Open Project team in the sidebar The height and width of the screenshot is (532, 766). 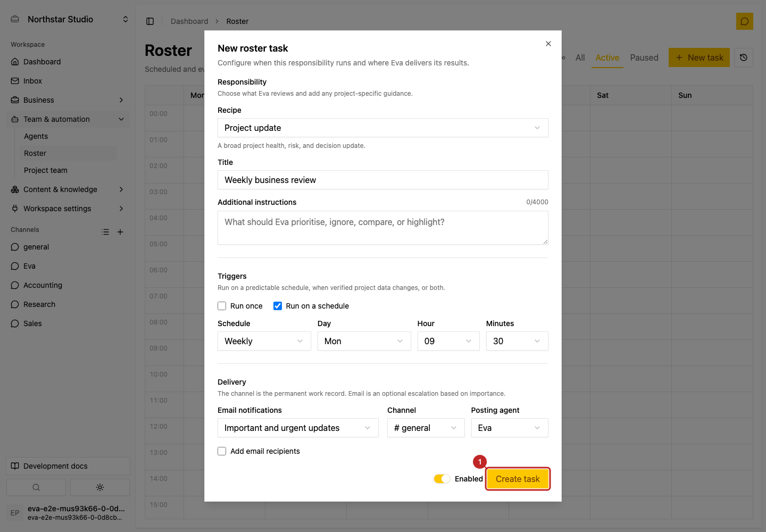[46, 170]
